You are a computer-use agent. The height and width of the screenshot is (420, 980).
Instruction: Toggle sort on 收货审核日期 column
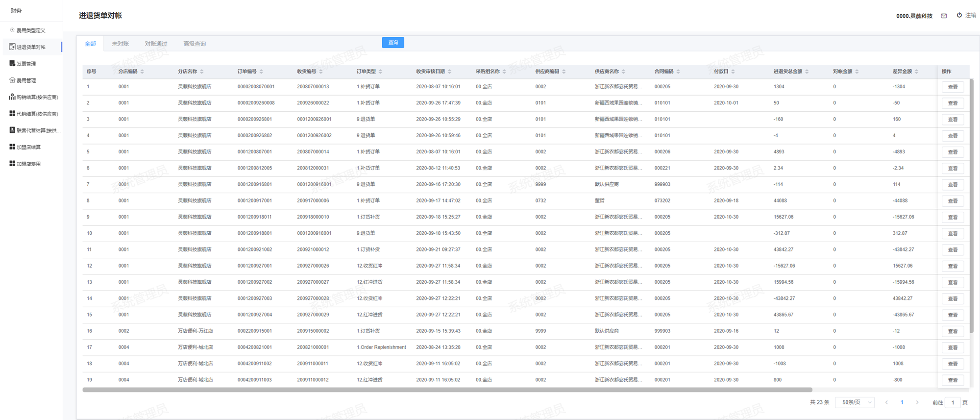pyautogui.click(x=449, y=72)
